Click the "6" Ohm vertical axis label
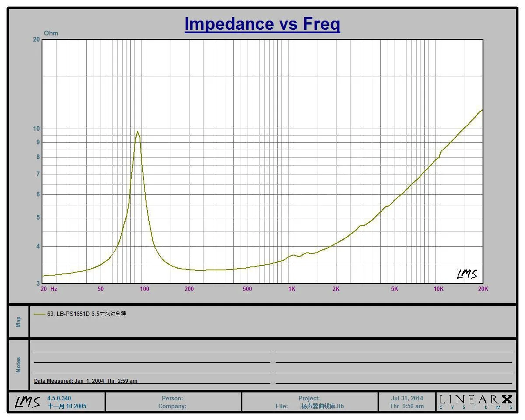This screenshot has width=525, height=420. (38, 194)
